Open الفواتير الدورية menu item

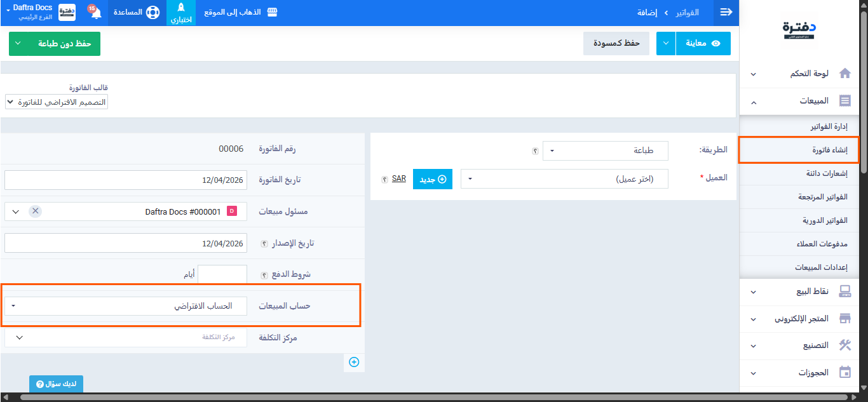[799, 220]
